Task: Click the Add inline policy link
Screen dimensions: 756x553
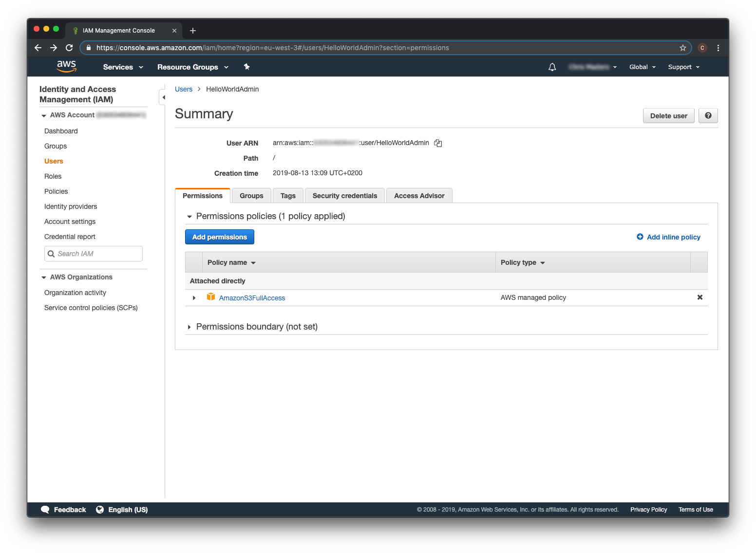Action: click(673, 237)
